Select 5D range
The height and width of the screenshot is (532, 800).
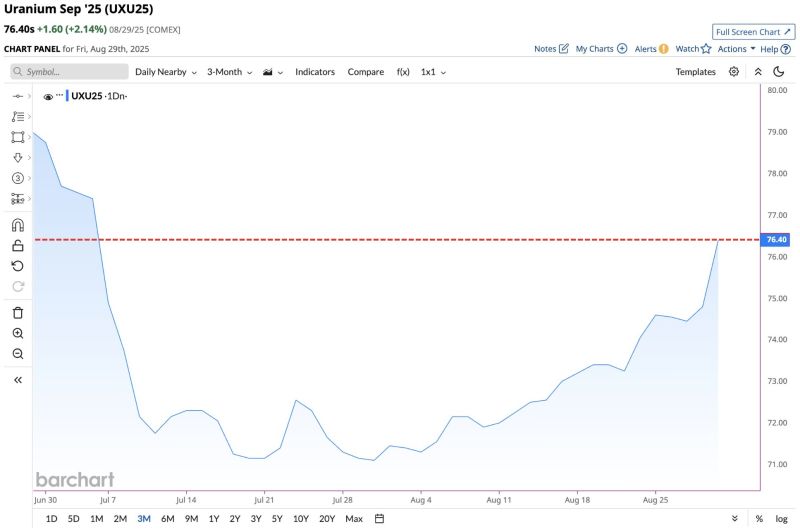(73, 519)
